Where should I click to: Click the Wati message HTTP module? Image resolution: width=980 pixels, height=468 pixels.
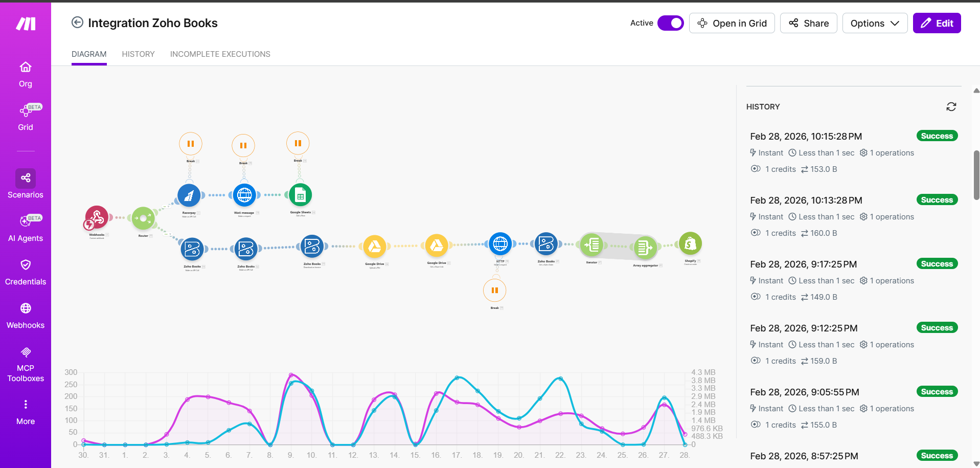[244, 195]
